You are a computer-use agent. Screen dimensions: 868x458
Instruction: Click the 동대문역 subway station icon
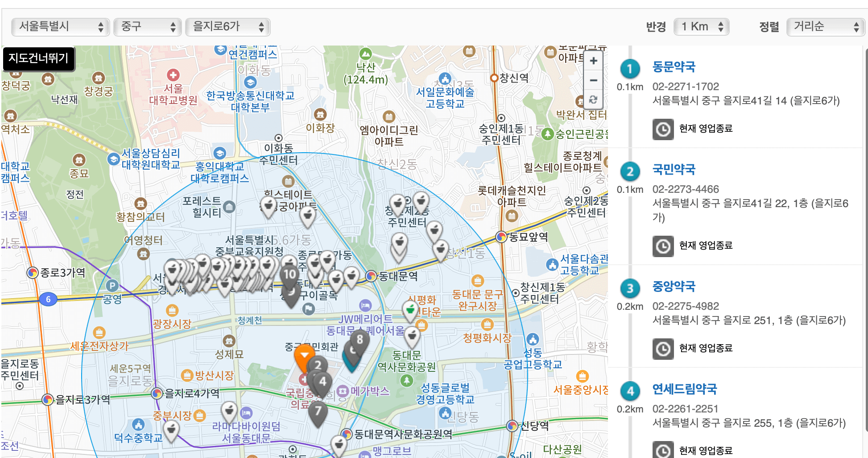click(x=372, y=275)
